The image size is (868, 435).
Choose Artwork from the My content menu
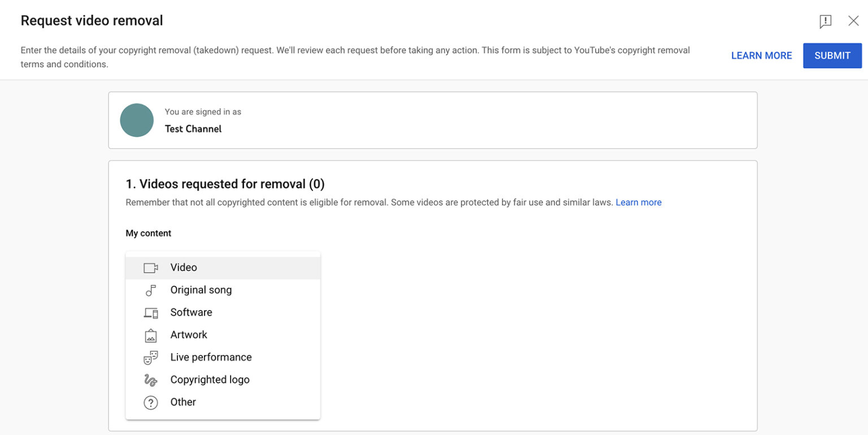pyautogui.click(x=188, y=335)
